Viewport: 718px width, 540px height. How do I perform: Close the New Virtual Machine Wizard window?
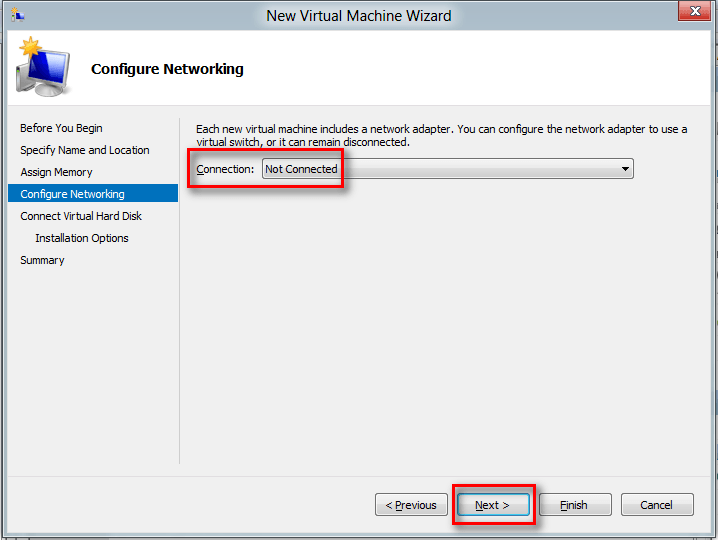691,12
